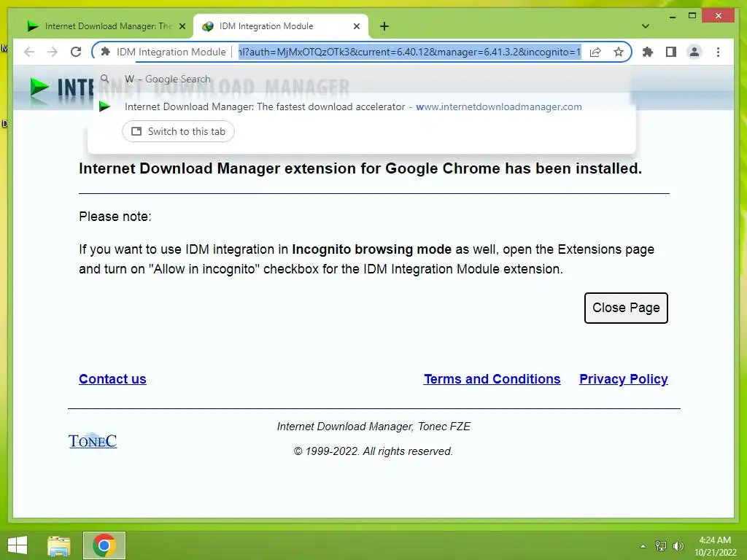The height and width of the screenshot is (560, 747).
Task: Maximize the Chrome window
Action: 692,16
